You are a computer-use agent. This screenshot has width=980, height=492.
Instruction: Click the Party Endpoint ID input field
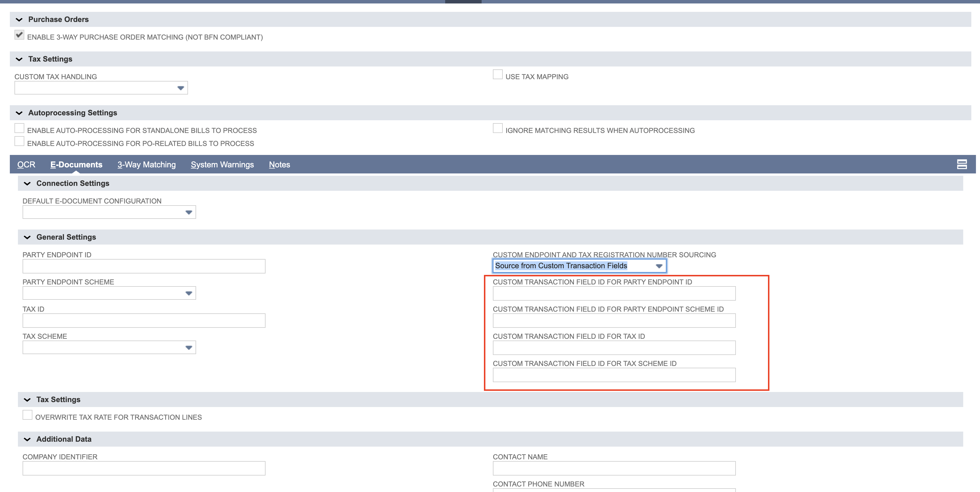[144, 266]
